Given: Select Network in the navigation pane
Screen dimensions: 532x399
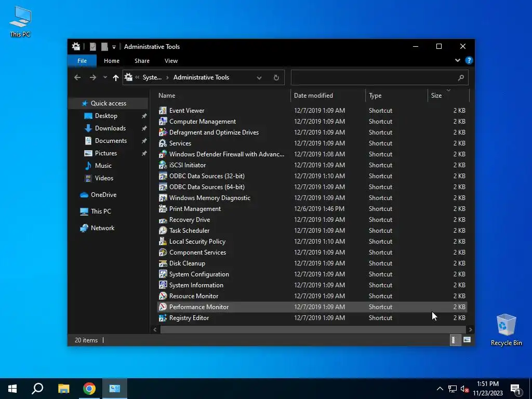Looking at the screenshot, I should click(102, 228).
